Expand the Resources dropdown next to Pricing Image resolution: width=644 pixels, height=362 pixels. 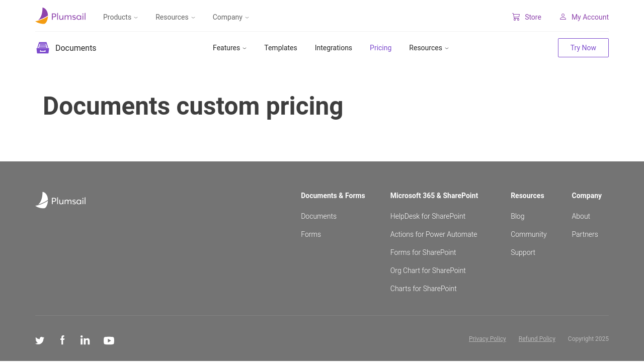(x=429, y=48)
